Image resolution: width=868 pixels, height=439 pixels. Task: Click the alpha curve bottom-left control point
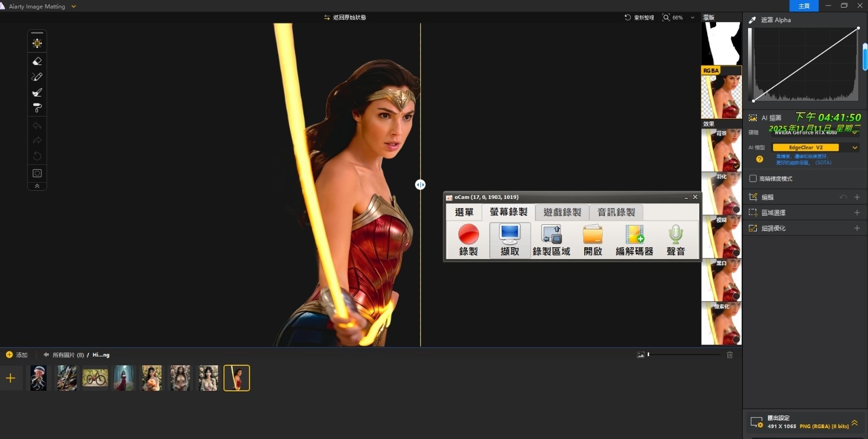pos(753,100)
